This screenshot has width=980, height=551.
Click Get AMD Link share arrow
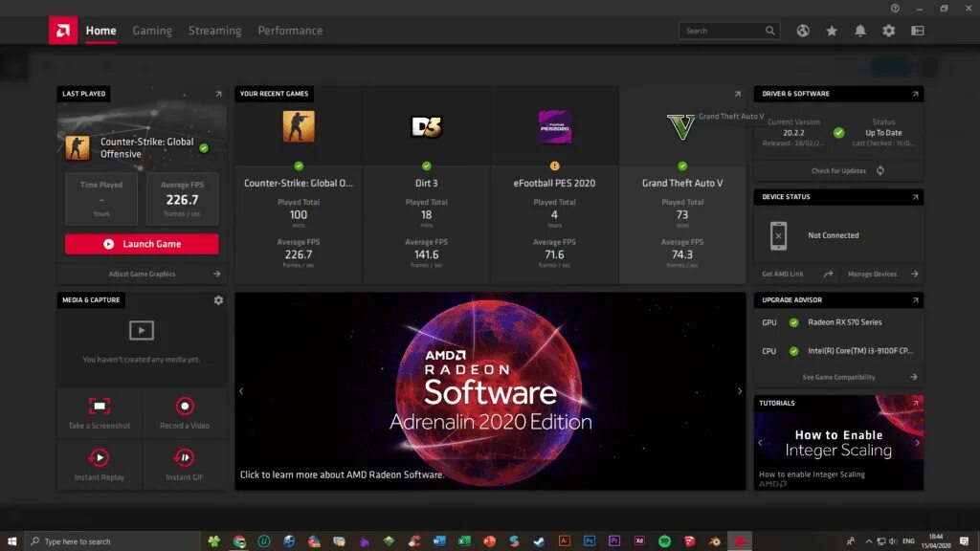pyautogui.click(x=828, y=275)
